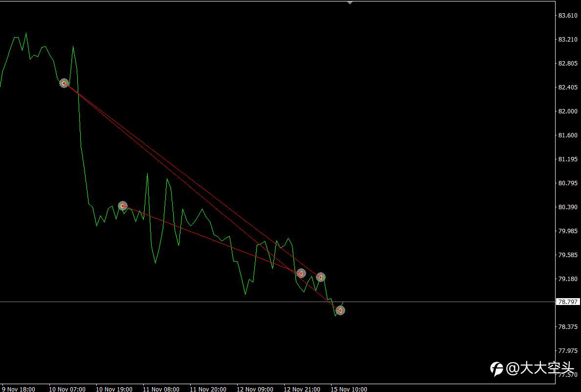
Task: Click the 82.405 price axis label
Action: pyautogui.click(x=568, y=87)
